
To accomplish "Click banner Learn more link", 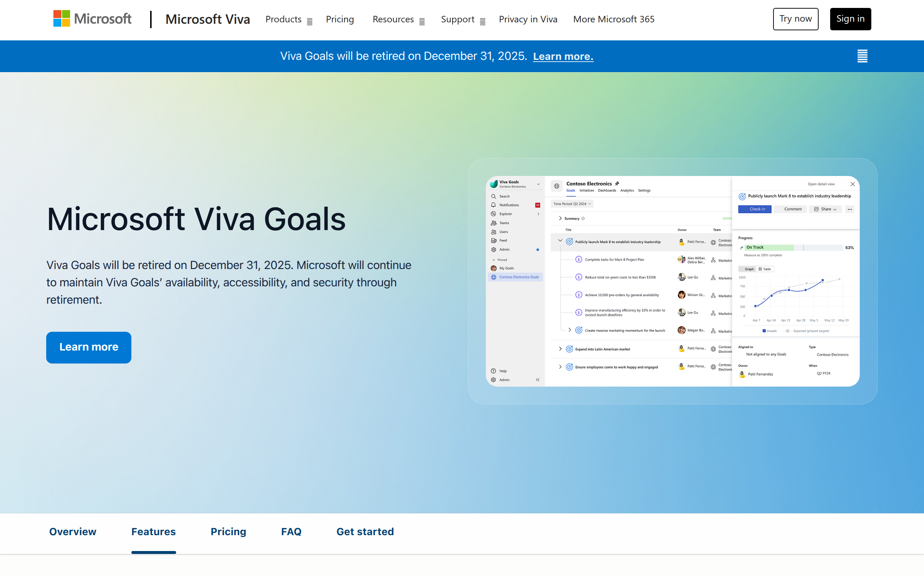I will (563, 57).
